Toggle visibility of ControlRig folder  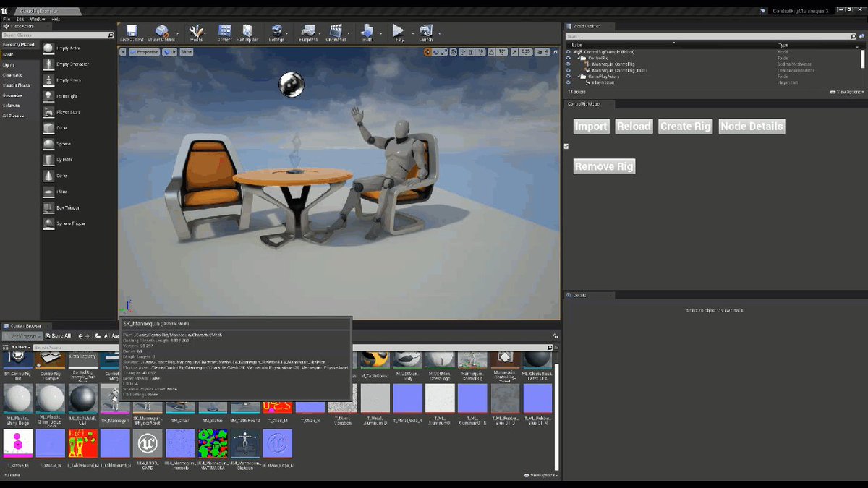(569, 58)
